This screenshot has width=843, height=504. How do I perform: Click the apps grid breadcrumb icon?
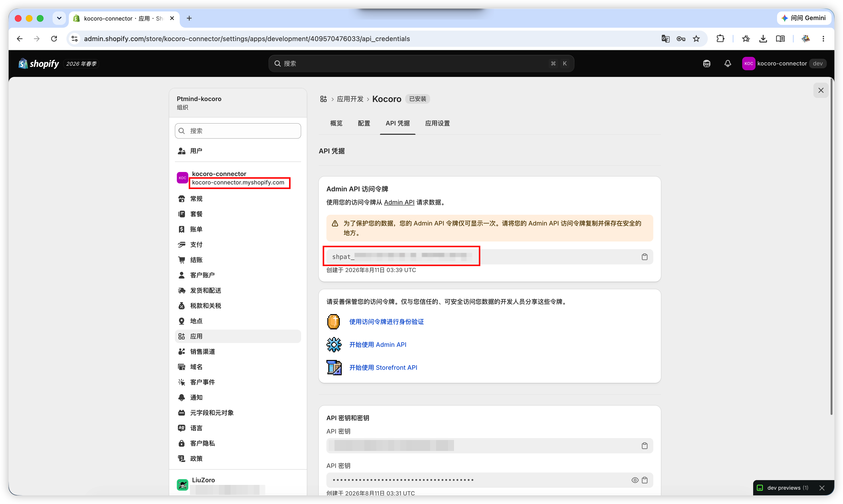coord(323,99)
